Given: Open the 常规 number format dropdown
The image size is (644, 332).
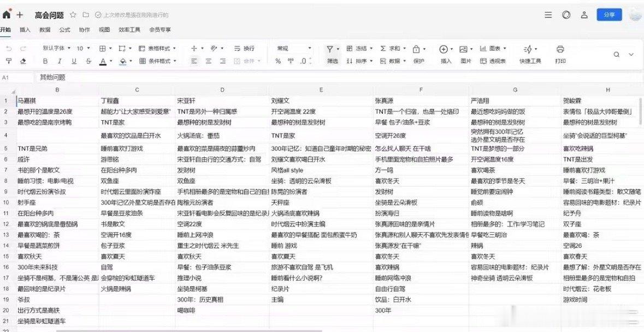Looking at the screenshot, I should [x=294, y=49].
